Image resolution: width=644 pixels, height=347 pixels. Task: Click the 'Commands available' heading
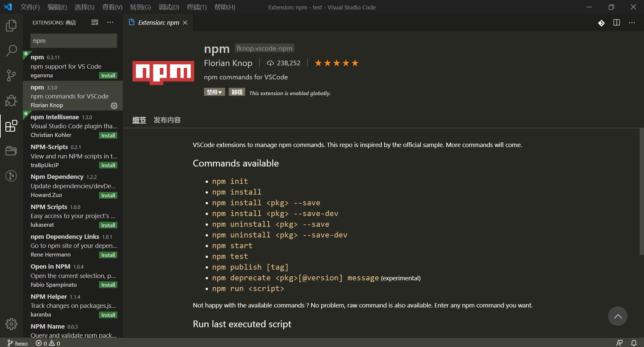[x=236, y=163]
